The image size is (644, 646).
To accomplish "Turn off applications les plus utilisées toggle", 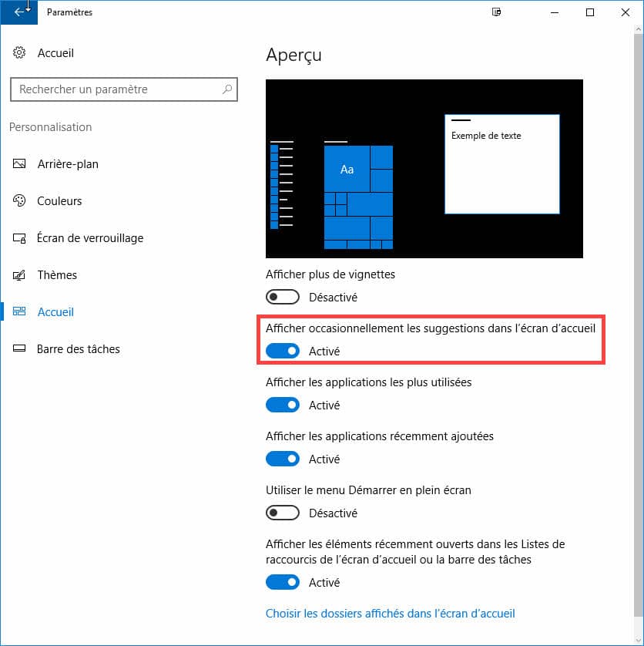I will tap(283, 405).
